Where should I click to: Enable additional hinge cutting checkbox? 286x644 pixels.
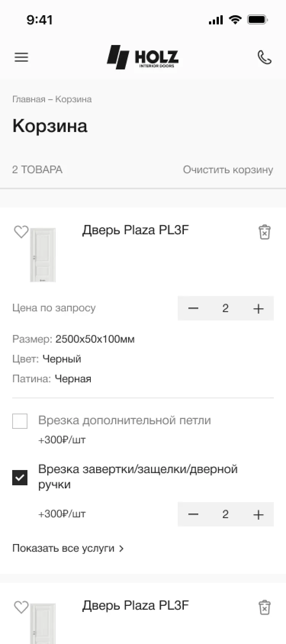pyautogui.click(x=20, y=421)
